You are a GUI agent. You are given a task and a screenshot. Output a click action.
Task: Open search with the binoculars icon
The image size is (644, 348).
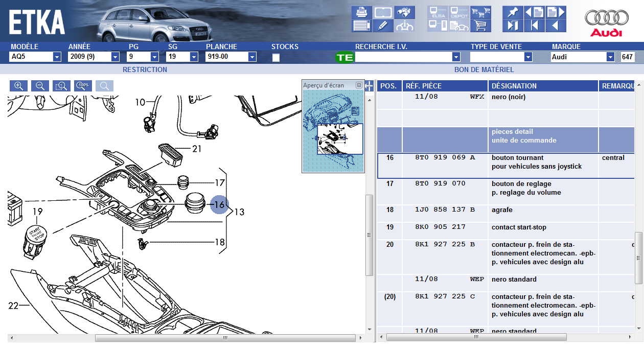point(404,12)
